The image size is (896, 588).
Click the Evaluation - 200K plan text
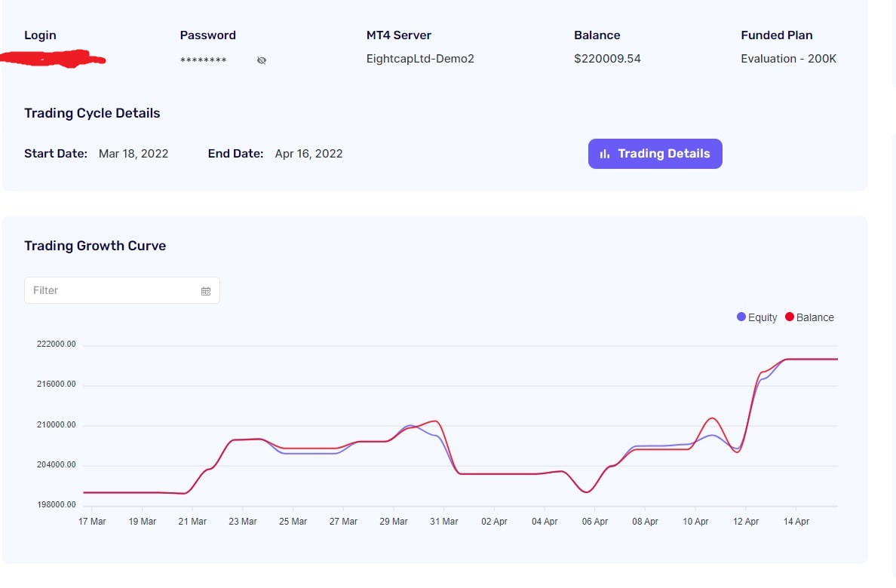point(789,58)
